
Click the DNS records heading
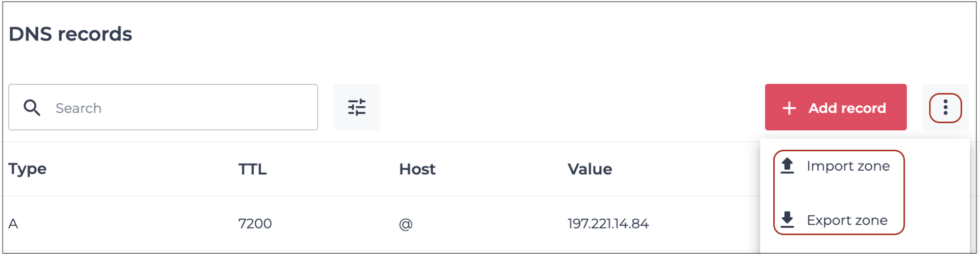(70, 34)
